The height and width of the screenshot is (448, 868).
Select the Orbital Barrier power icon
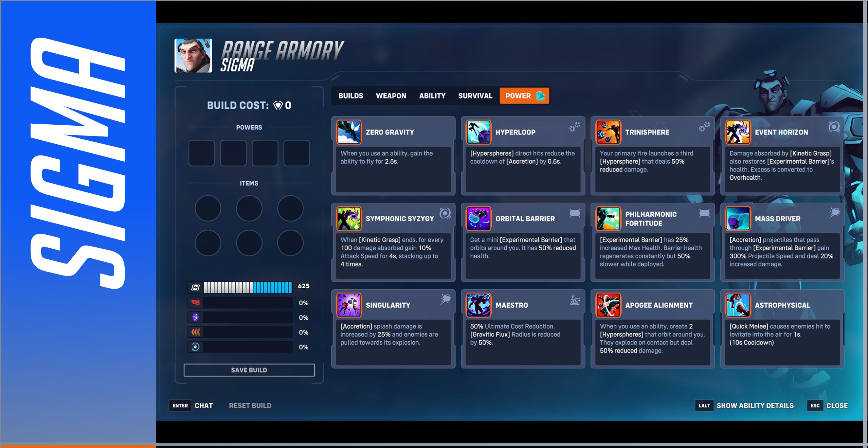click(x=479, y=218)
